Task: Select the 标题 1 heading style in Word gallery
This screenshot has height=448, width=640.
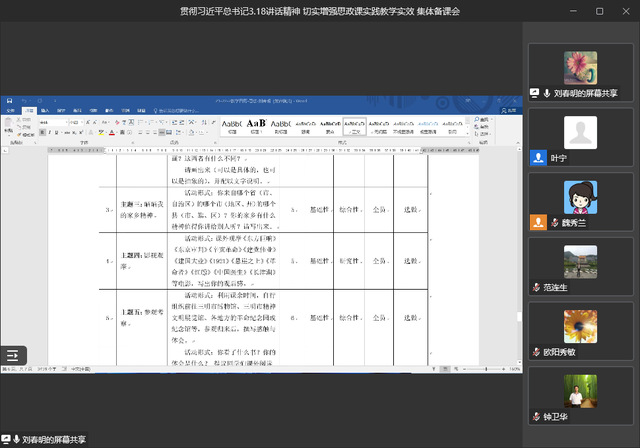Action: (x=256, y=125)
